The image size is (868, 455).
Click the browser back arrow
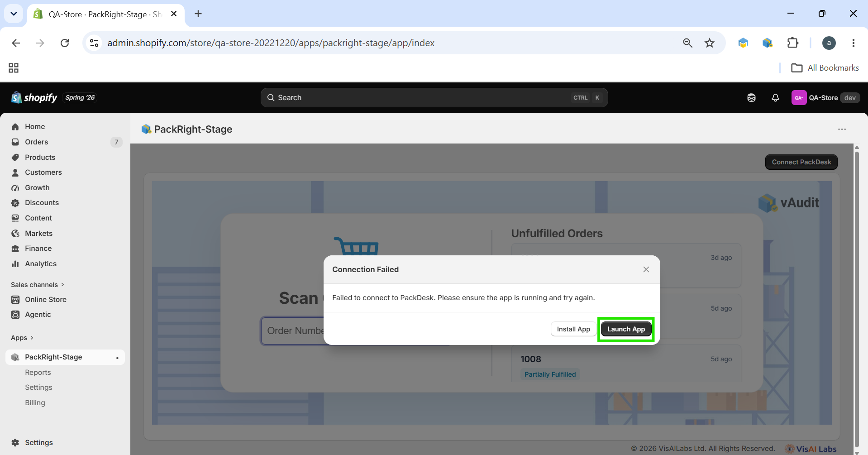[x=16, y=43]
